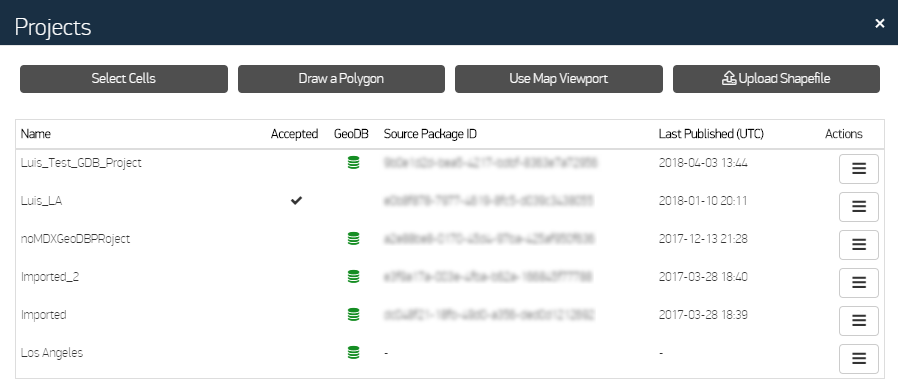
Task: Click the Accepted column header
Action: [294, 134]
